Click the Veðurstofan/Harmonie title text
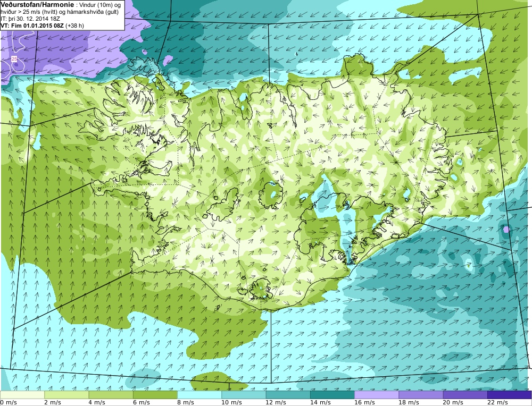Viewport: 532px width, 406px height. pyautogui.click(x=37, y=5)
